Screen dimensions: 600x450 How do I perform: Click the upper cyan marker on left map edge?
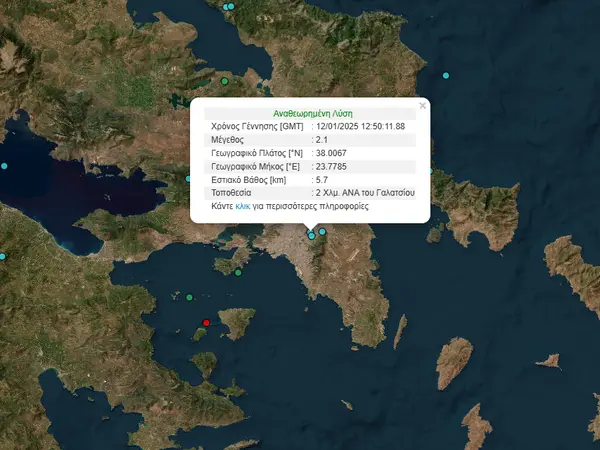pyautogui.click(x=3, y=165)
